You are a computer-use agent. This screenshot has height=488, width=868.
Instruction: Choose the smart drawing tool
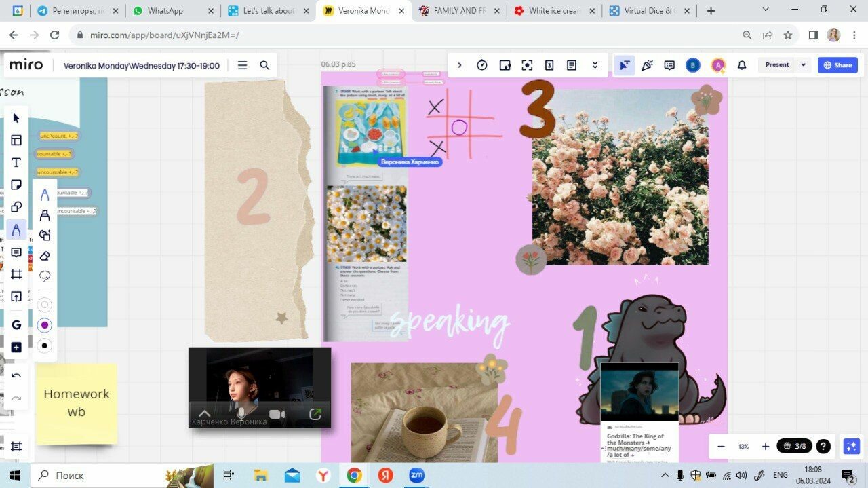tap(45, 236)
